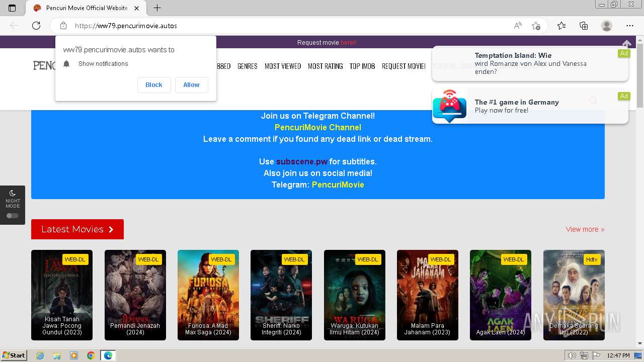Open the user profile icon
Image resolution: width=644 pixels, height=362 pixels.
[x=607, y=26]
